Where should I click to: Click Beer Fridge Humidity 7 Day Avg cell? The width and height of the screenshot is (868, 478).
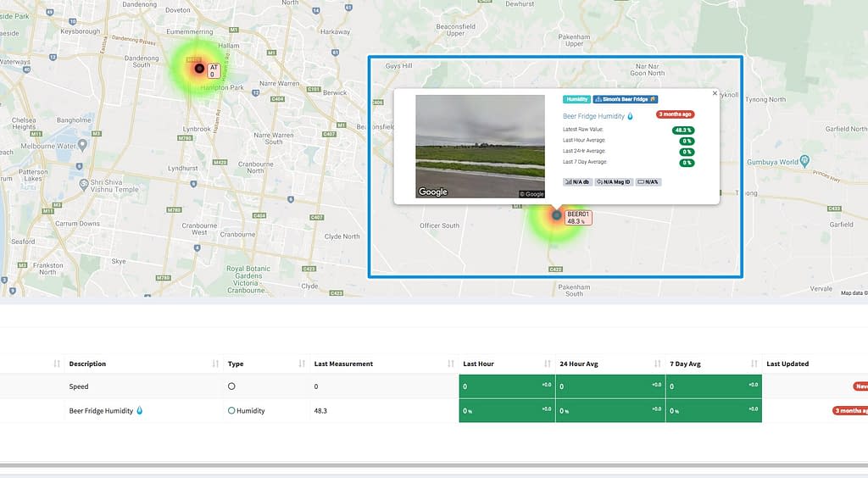tap(714, 410)
